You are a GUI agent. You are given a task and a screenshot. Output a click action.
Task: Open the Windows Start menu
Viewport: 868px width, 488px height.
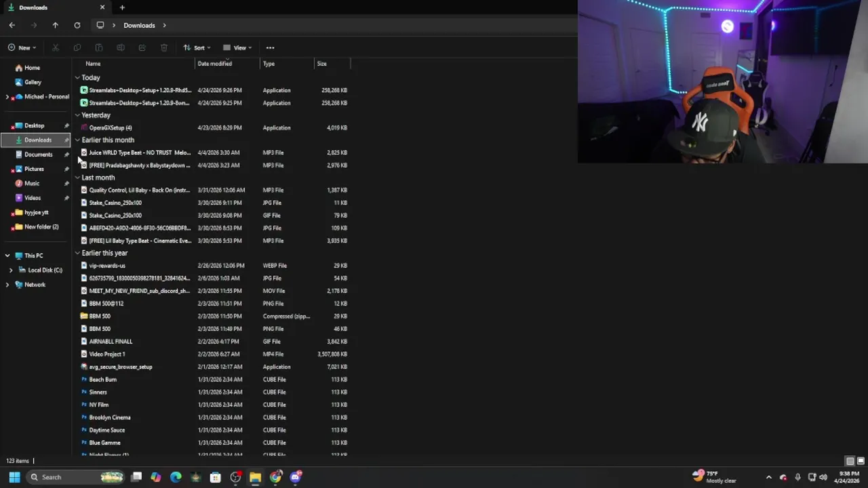tap(14, 477)
